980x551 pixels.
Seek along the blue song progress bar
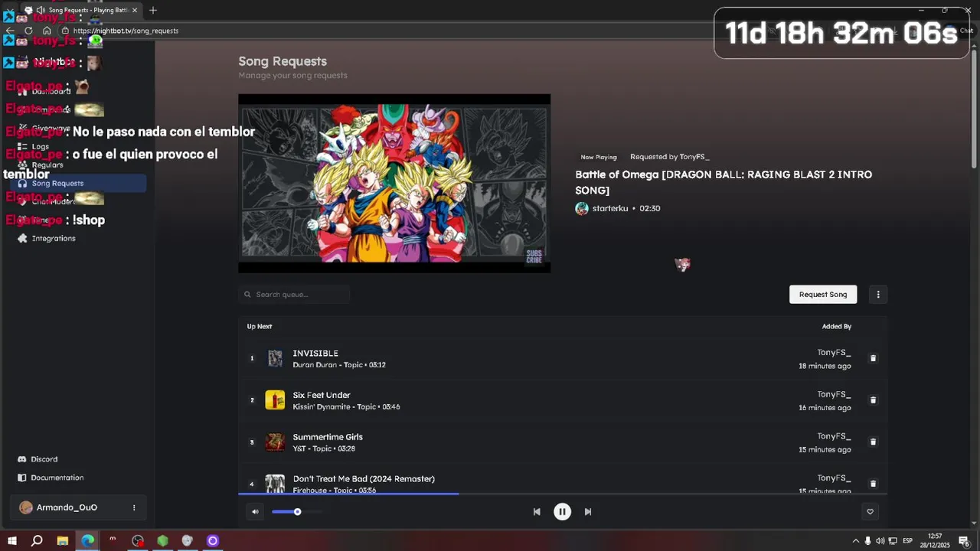[x=563, y=494]
